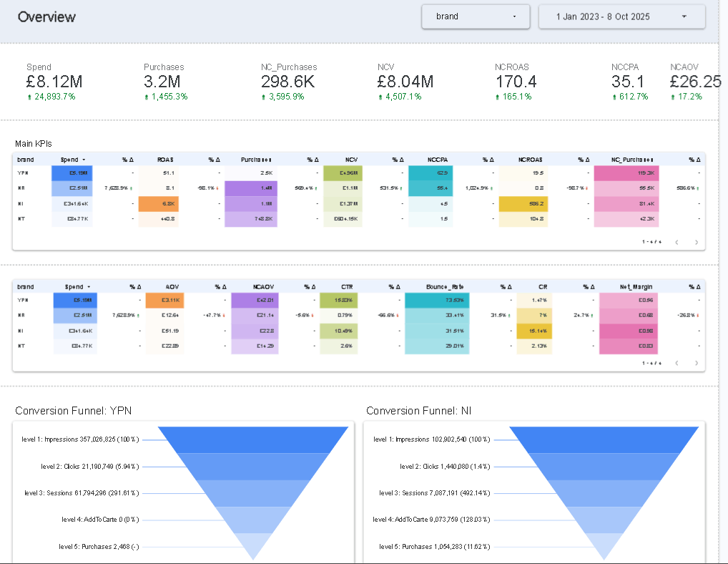Click the NCV scorecard £8.04M
728x564 pixels.
[405, 82]
